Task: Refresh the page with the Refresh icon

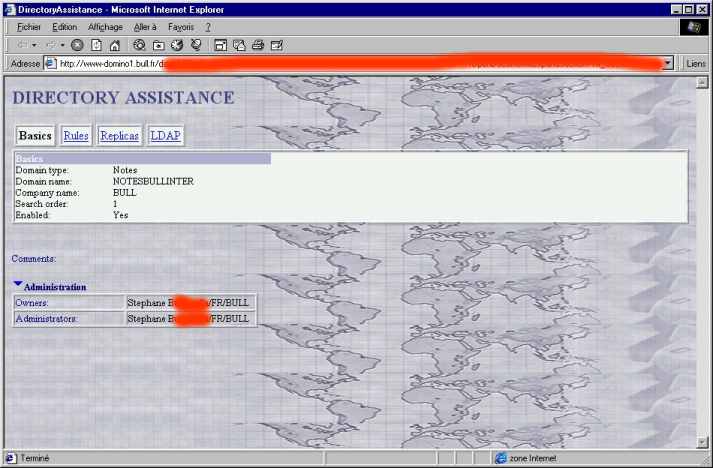Action: pyautogui.click(x=96, y=45)
